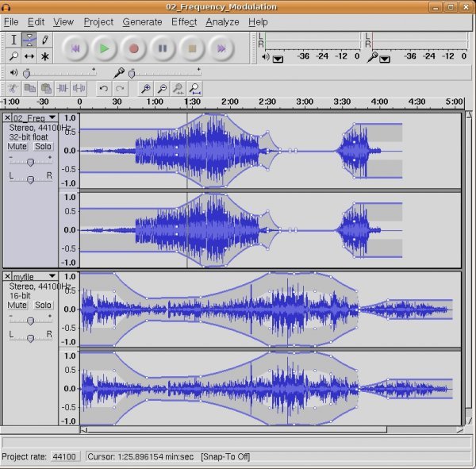Screen dimensions: 476x469
Task: Select the Multi-tool asterisk icon
Action: click(44, 56)
